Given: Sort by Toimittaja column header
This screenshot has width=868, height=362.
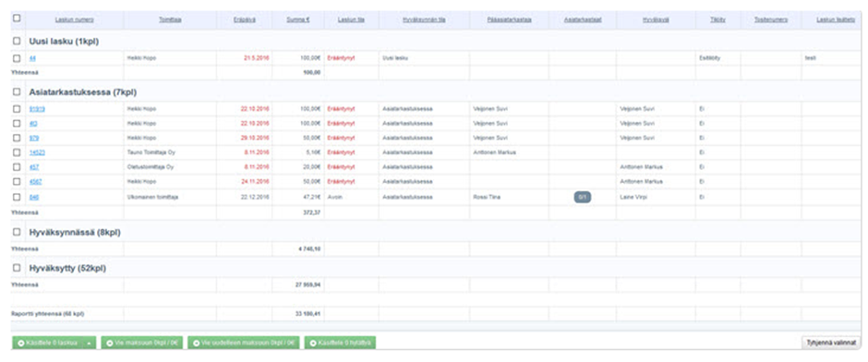Looking at the screenshot, I should [171, 20].
